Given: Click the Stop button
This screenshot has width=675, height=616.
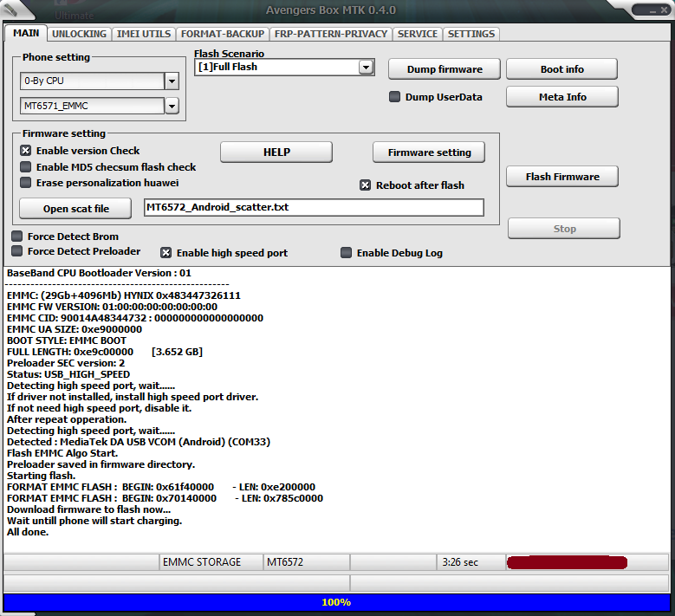Looking at the screenshot, I should (x=564, y=229).
